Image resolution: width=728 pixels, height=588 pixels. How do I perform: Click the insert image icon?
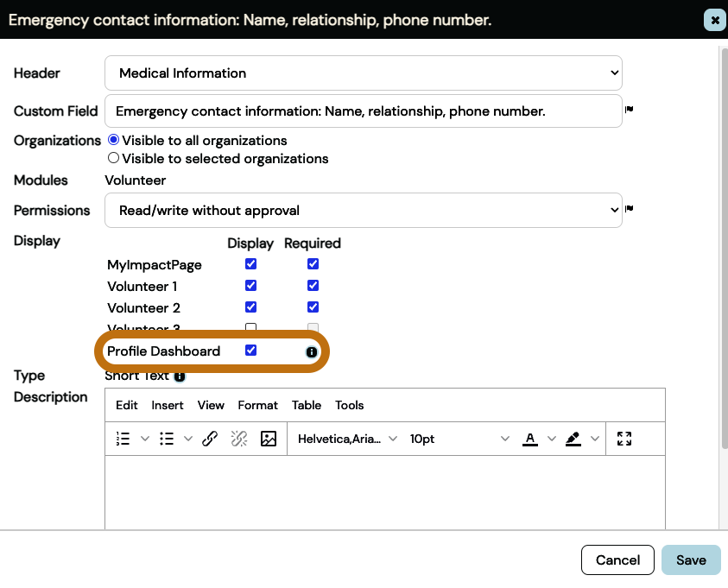269,439
